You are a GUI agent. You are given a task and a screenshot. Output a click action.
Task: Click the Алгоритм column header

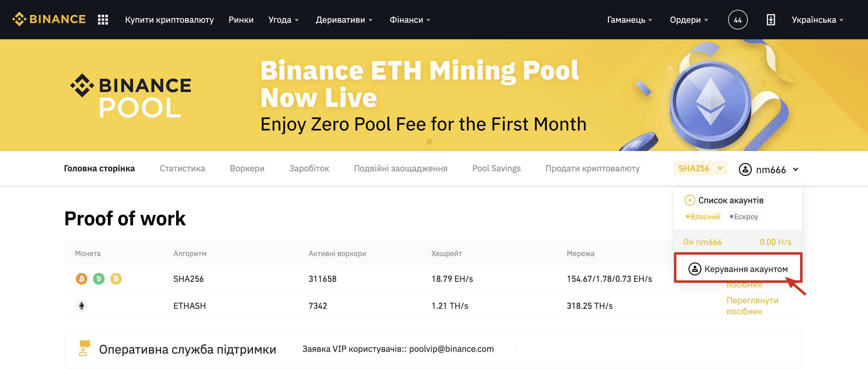pyautogui.click(x=190, y=253)
